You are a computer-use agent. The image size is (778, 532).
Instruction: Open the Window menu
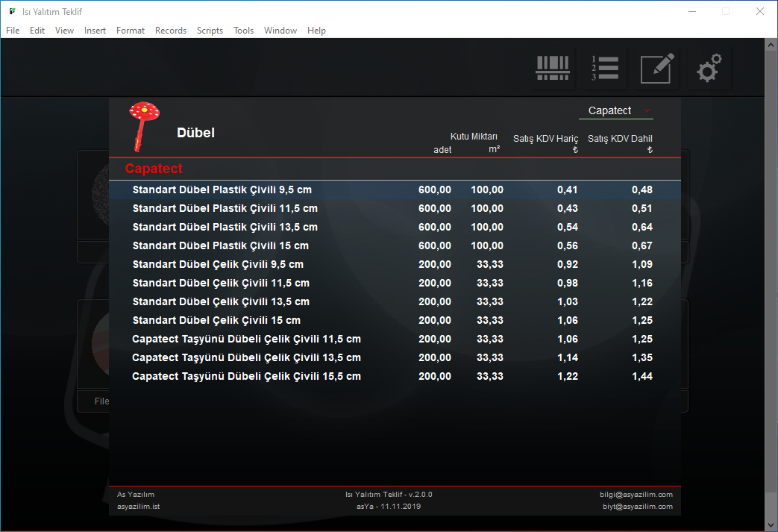coord(280,31)
